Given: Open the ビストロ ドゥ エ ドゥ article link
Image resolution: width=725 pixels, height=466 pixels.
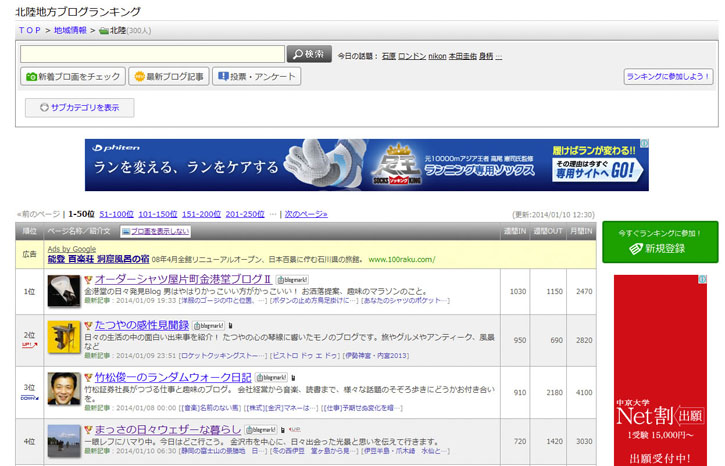Looking at the screenshot, I should click(x=305, y=356).
